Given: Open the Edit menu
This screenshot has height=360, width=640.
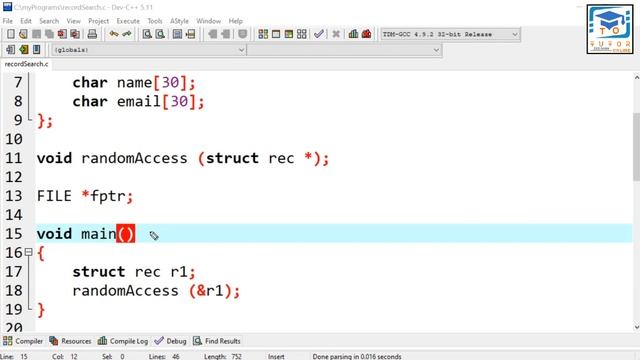Looking at the screenshot, I should tap(26, 21).
